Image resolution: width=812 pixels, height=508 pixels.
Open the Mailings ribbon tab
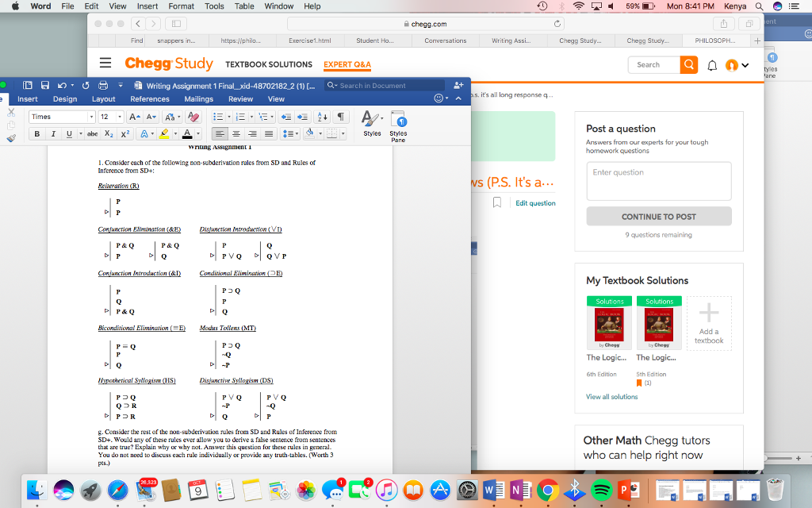coord(199,99)
